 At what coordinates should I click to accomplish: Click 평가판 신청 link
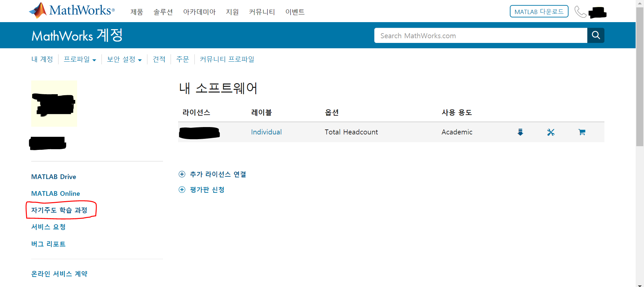pyautogui.click(x=207, y=190)
